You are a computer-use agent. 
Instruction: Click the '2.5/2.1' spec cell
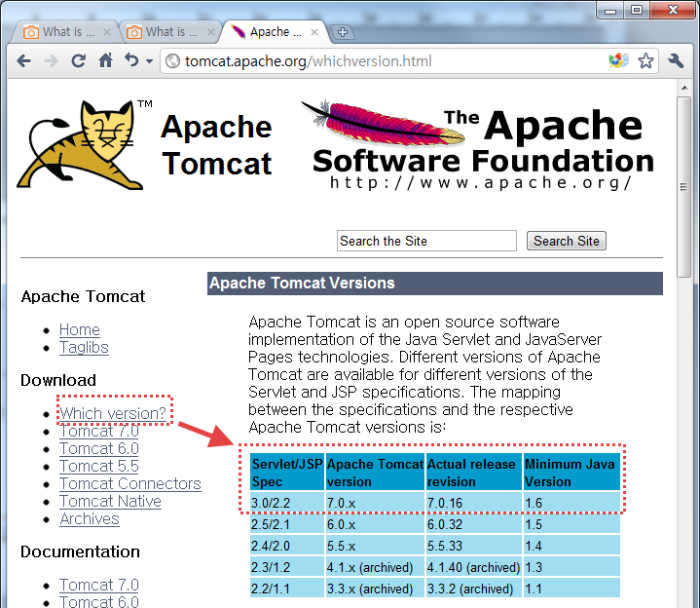click(287, 524)
